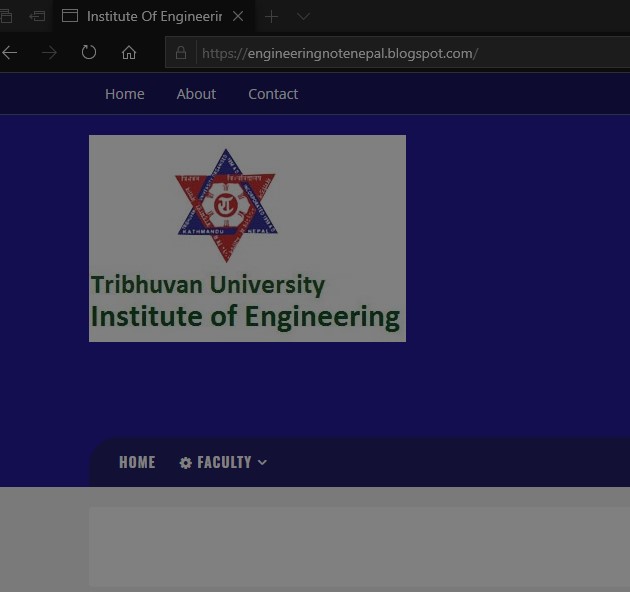Reload the page with the refresh icon
Image resolution: width=630 pixels, height=592 pixels.
tap(89, 52)
